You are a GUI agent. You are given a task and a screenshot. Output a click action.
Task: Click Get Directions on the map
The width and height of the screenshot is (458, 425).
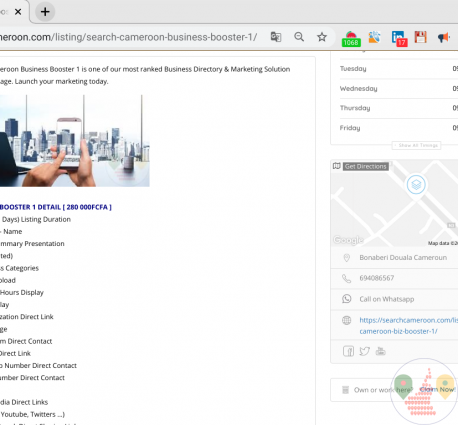click(x=365, y=166)
